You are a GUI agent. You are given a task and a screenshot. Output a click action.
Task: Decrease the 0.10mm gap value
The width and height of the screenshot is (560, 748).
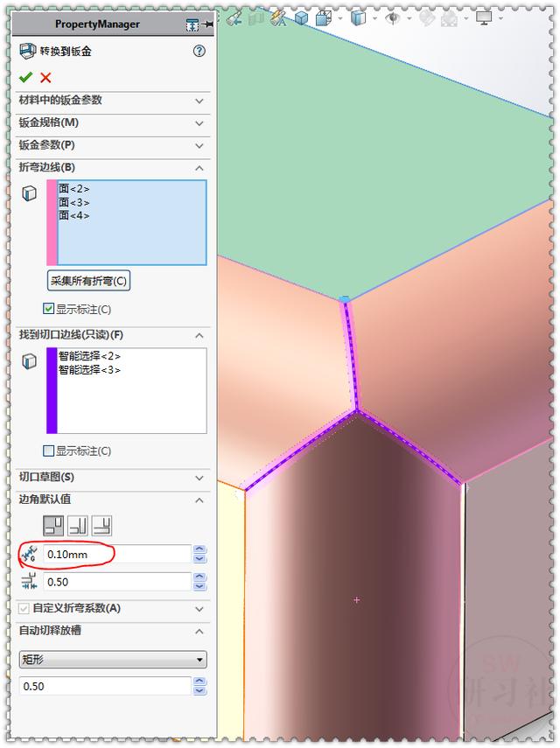(199, 559)
